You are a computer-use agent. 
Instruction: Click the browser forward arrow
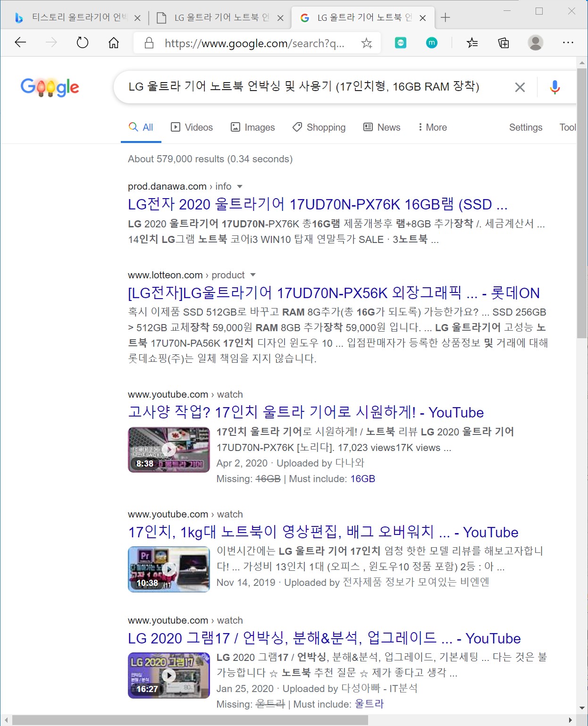click(51, 43)
